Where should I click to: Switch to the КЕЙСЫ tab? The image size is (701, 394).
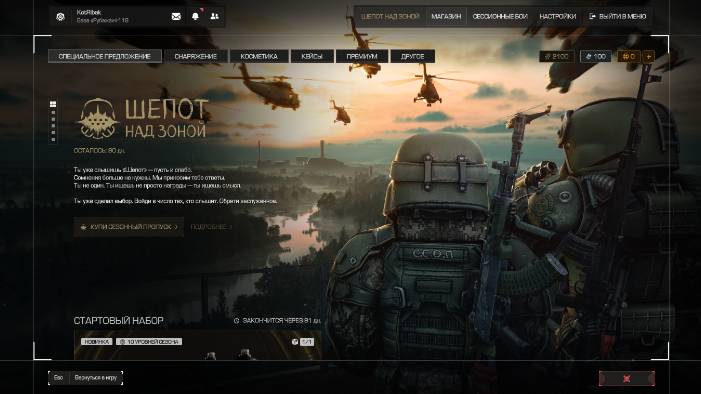(312, 56)
